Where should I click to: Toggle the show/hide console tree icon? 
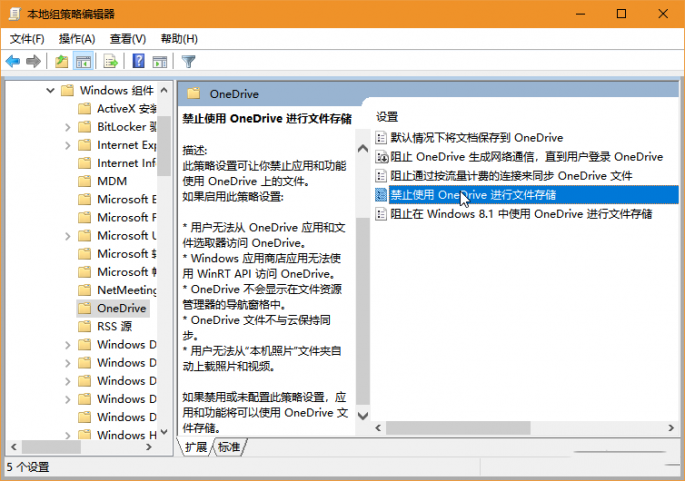pos(84,62)
